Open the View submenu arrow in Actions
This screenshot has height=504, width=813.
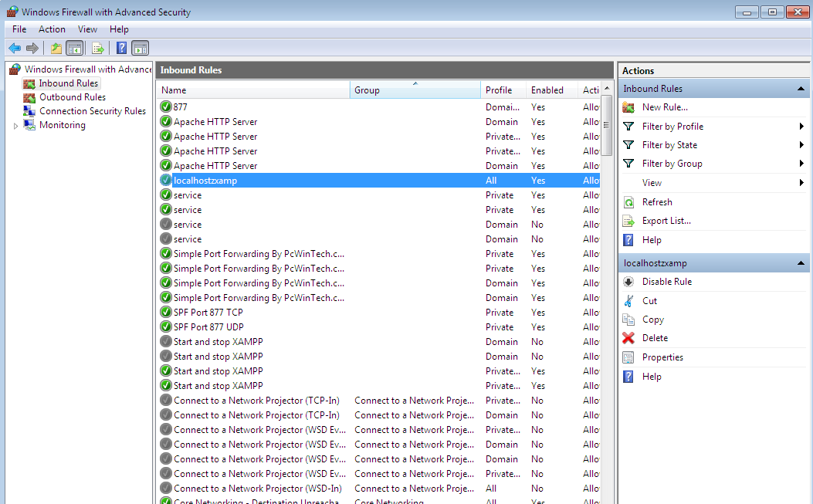801,182
